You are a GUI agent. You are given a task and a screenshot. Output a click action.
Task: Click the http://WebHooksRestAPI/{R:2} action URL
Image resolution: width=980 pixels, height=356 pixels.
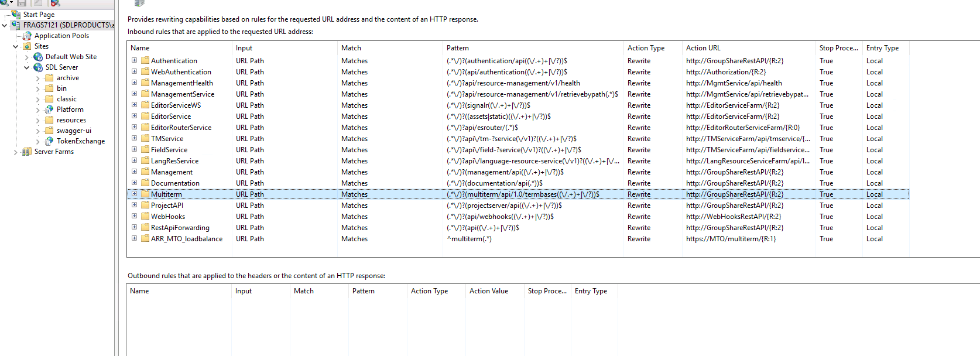tap(733, 216)
